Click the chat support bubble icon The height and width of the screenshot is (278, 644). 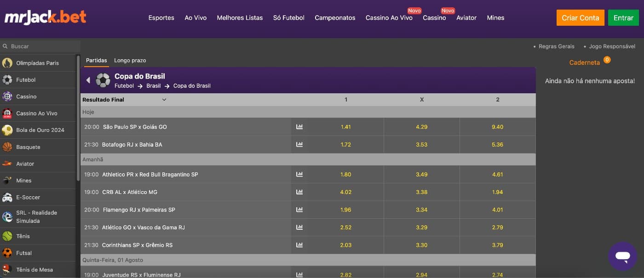click(x=622, y=256)
